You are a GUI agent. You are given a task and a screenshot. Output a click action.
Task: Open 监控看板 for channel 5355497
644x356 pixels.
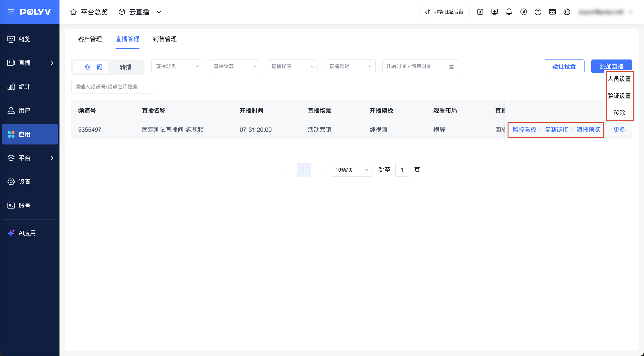click(525, 130)
